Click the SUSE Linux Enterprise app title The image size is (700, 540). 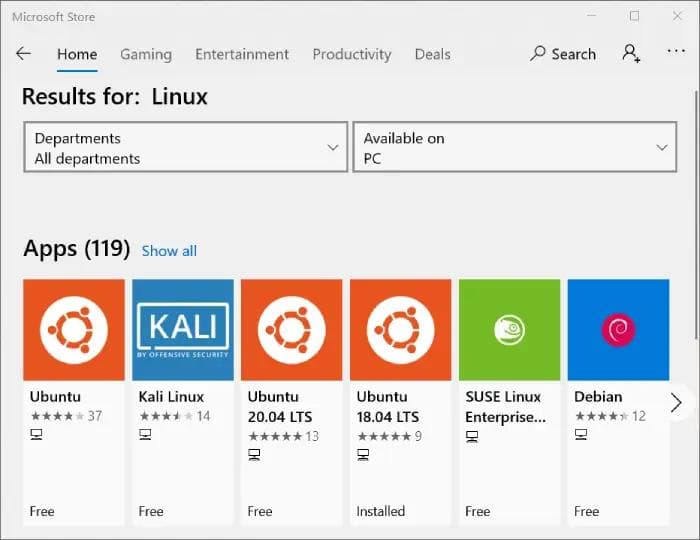[x=505, y=407]
